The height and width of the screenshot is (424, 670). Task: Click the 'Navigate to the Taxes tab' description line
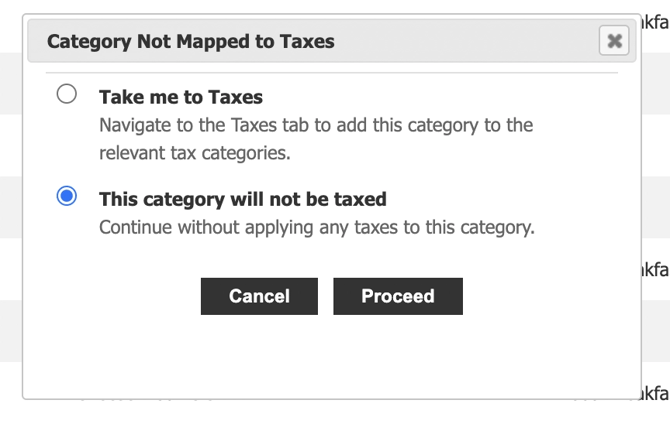click(x=315, y=126)
